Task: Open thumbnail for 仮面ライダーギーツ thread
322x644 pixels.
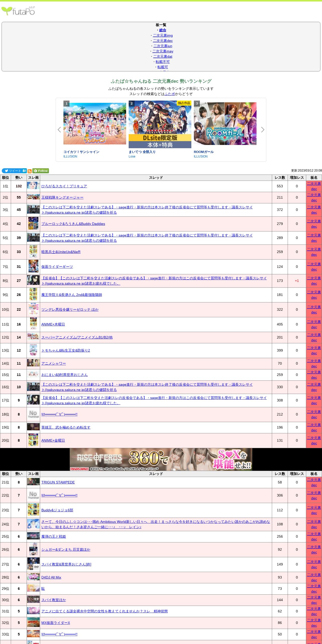Action: coord(33,266)
